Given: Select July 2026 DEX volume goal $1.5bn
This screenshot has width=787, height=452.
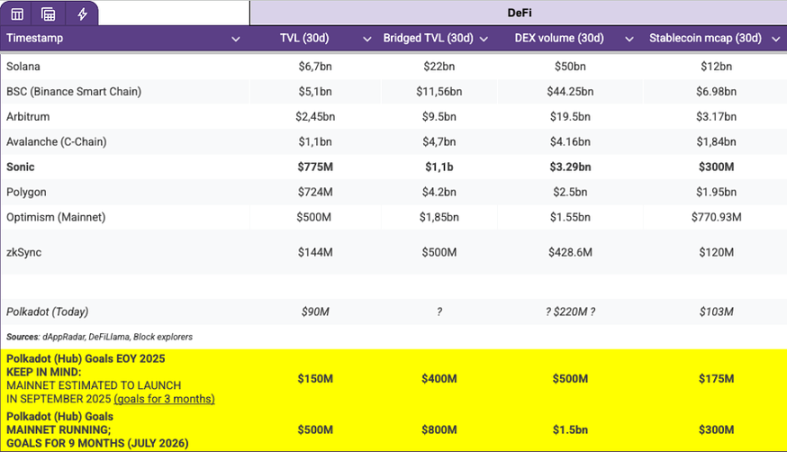Looking at the screenshot, I should 570,430.
